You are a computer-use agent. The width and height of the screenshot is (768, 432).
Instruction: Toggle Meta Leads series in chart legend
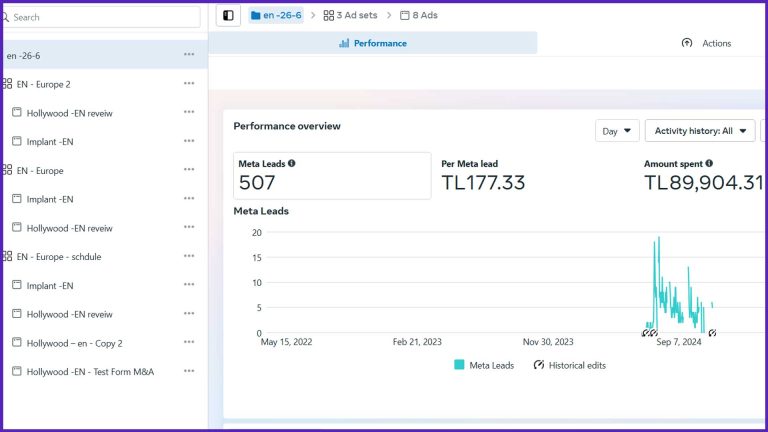[x=484, y=365]
